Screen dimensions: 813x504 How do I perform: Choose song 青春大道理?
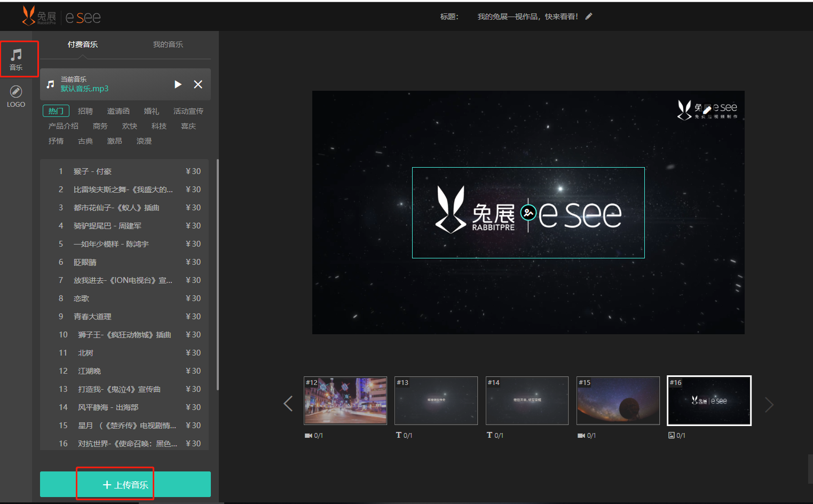coord(124,317)
